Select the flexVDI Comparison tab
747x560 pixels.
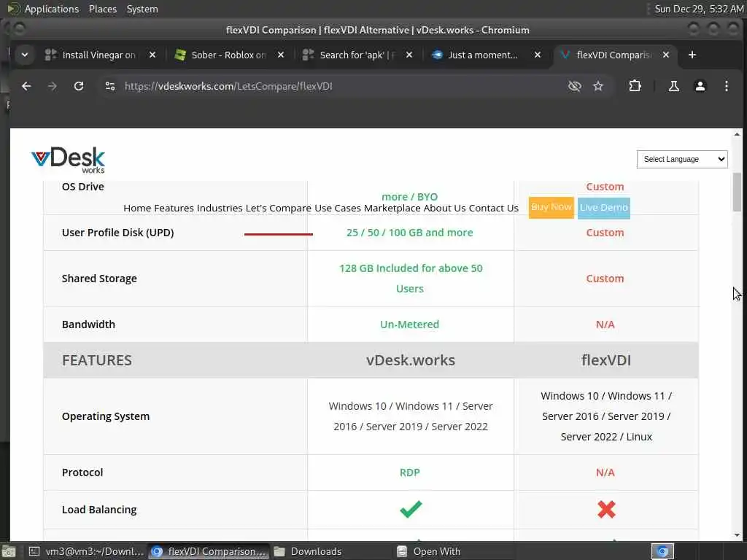pos(613,55)
